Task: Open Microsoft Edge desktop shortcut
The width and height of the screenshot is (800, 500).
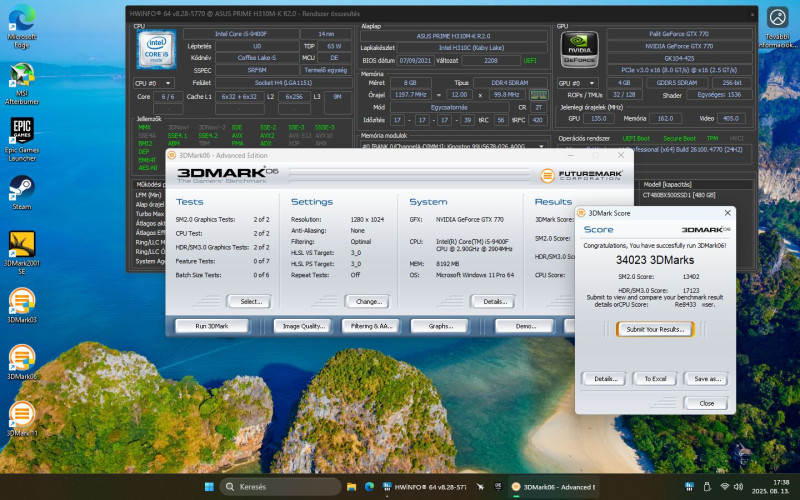Action: tap(22, 26)
